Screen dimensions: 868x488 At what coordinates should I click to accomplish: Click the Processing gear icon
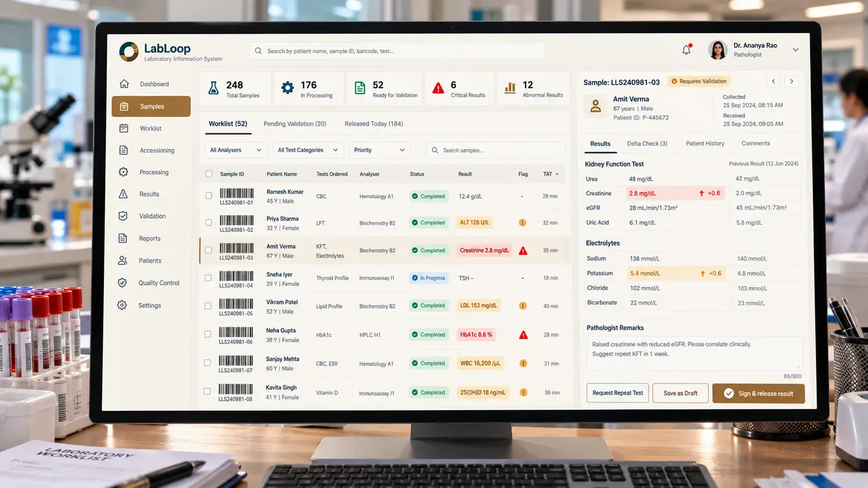[x=123, y=172]
